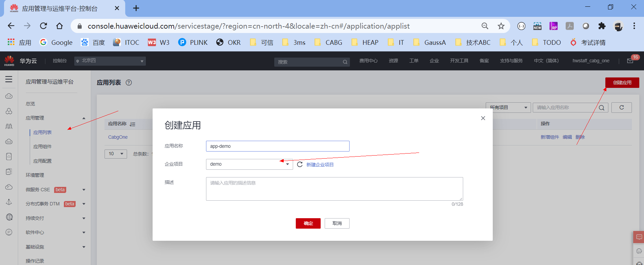Open the 技术ABC bookmark folder
Screen dimensions: 644x265
(x=473, y=42)
